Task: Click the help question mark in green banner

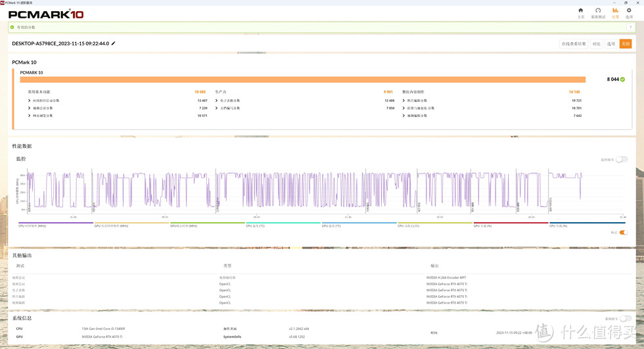Action: click(630, 27)
